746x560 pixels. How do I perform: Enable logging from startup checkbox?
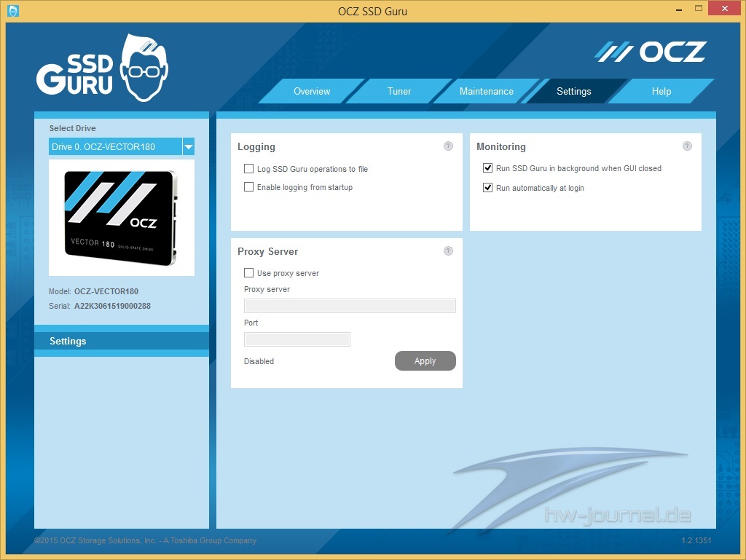[x=248, y=187]
